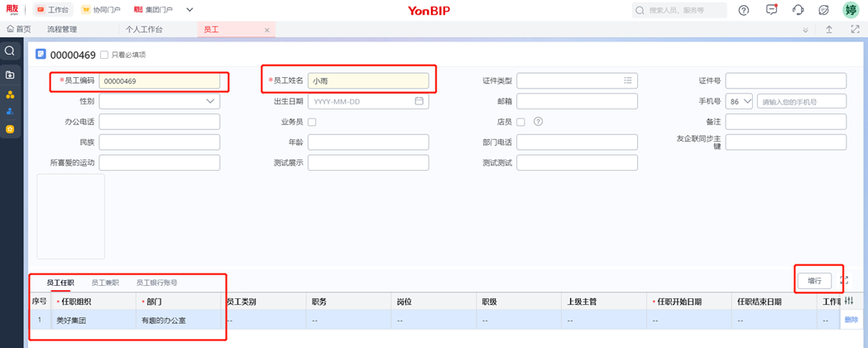Click the 店员 help question icon

[x=537, y=121]
